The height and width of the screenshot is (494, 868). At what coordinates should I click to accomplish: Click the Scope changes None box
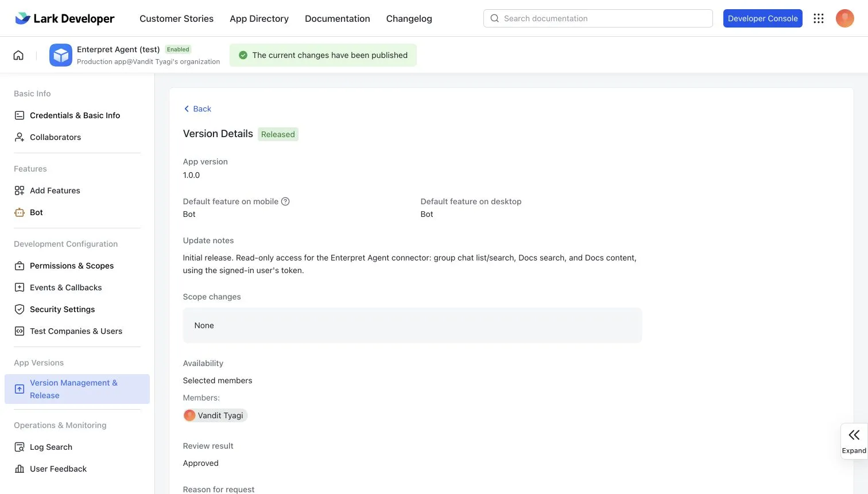tap(412, 325)
